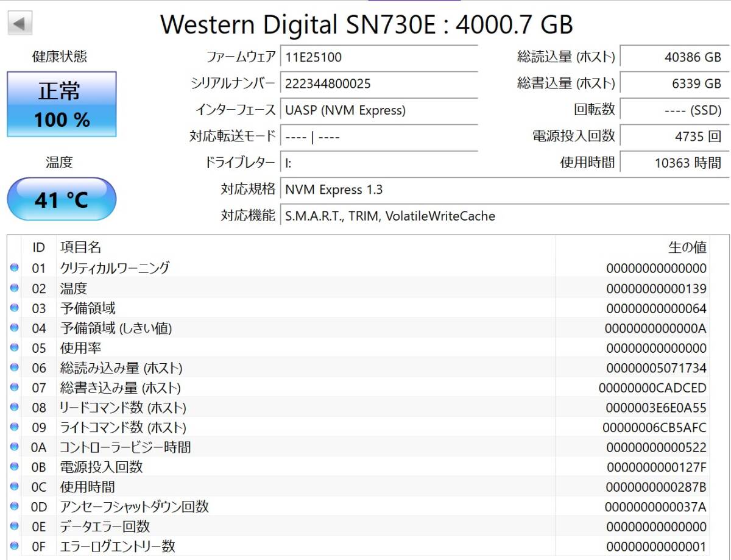Click the previous disk arrow button
The width and height of the screenshot is (731, 560).
pyautogui.click(x=19, y=24)
